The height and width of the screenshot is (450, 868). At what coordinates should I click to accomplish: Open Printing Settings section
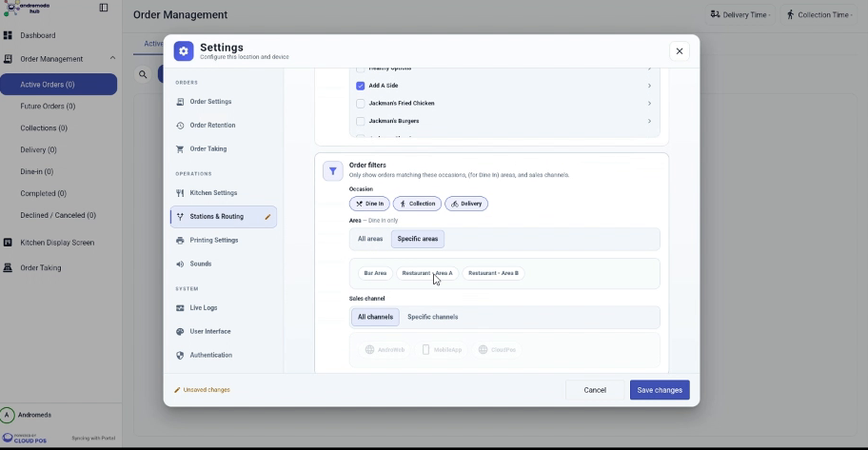[214, 240]
